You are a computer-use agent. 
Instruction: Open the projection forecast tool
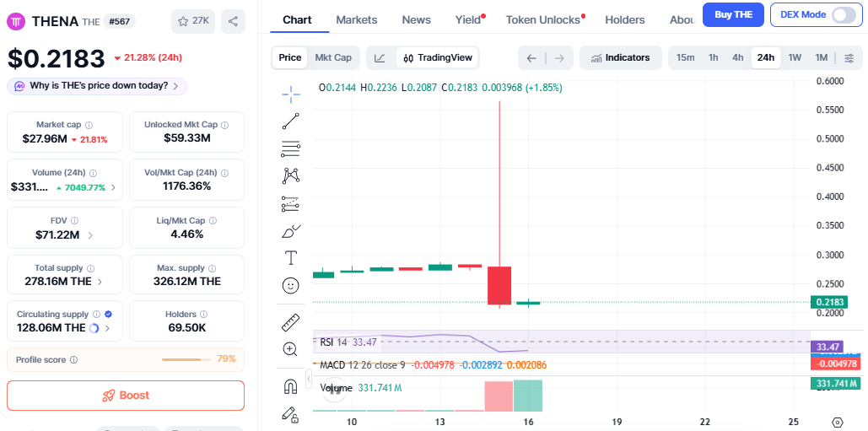[x=291, y=204]
